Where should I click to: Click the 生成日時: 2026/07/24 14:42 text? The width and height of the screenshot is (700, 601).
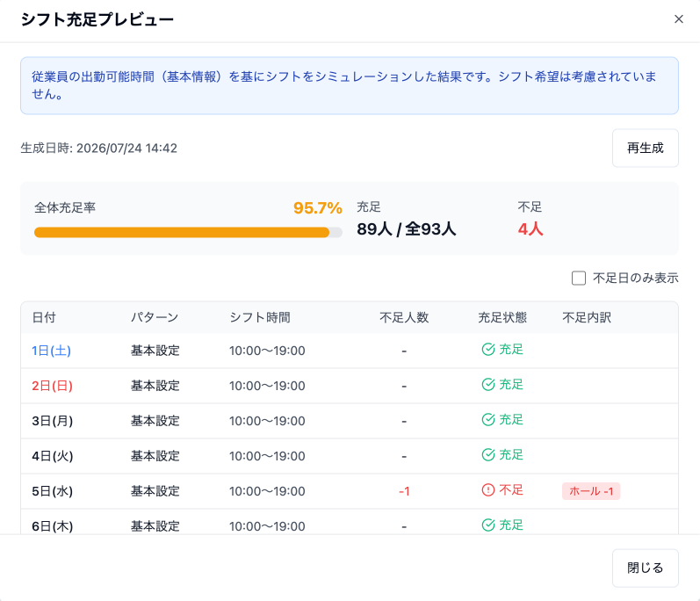click(98, 148)
